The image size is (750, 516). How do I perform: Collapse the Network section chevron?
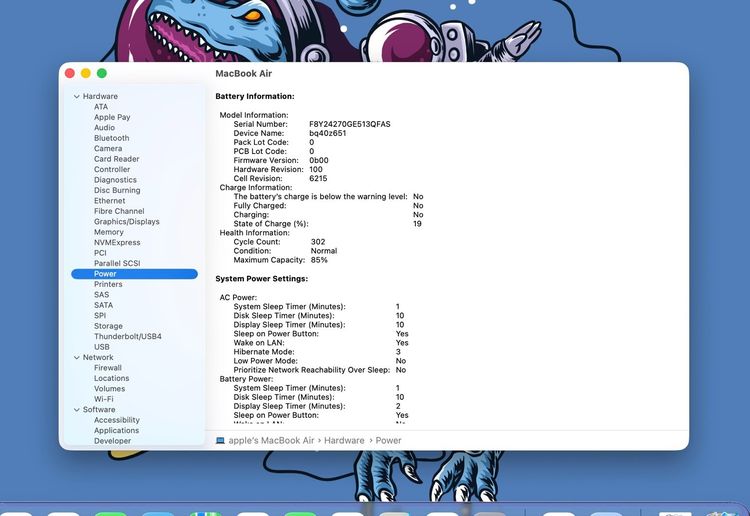(77, 358)
